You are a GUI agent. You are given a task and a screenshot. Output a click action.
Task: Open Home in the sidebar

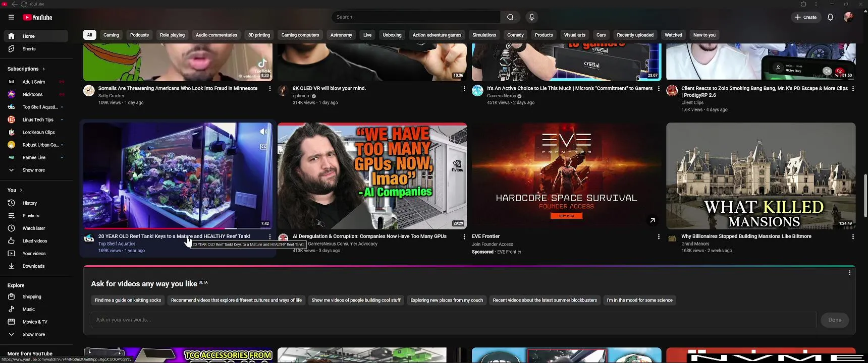coord(35,36)
